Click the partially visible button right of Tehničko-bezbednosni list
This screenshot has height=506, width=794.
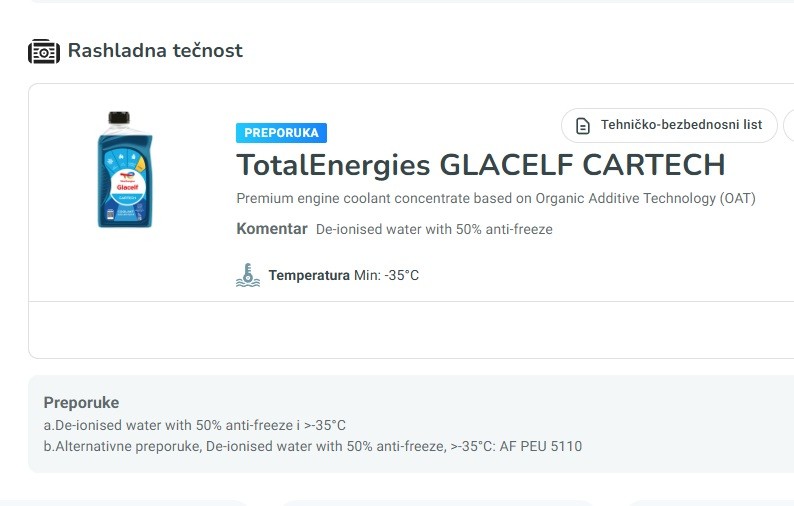click(x=789, y=125)
